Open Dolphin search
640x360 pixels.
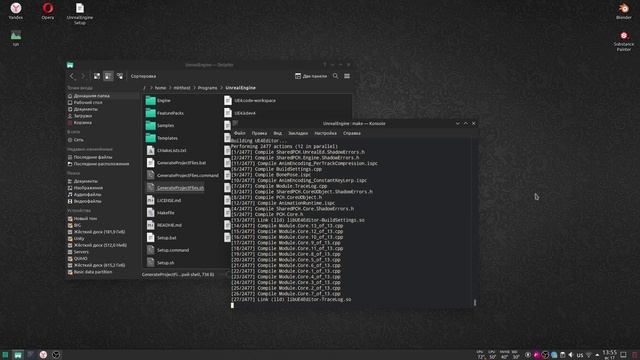(x=335, y=76)
